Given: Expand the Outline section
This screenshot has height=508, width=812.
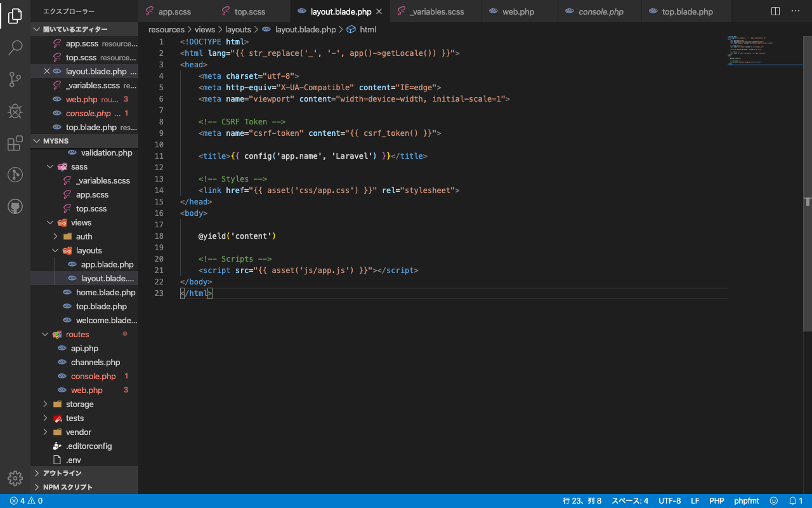Looking at the screenshot, I should [84, 473].
